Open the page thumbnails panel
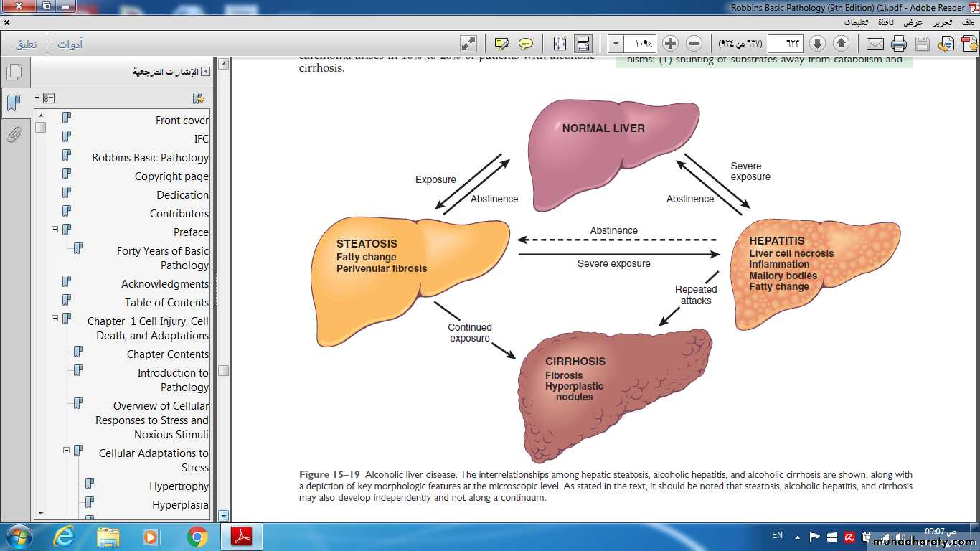This screenshot has width=980, height=551. (x=14, y=72)
